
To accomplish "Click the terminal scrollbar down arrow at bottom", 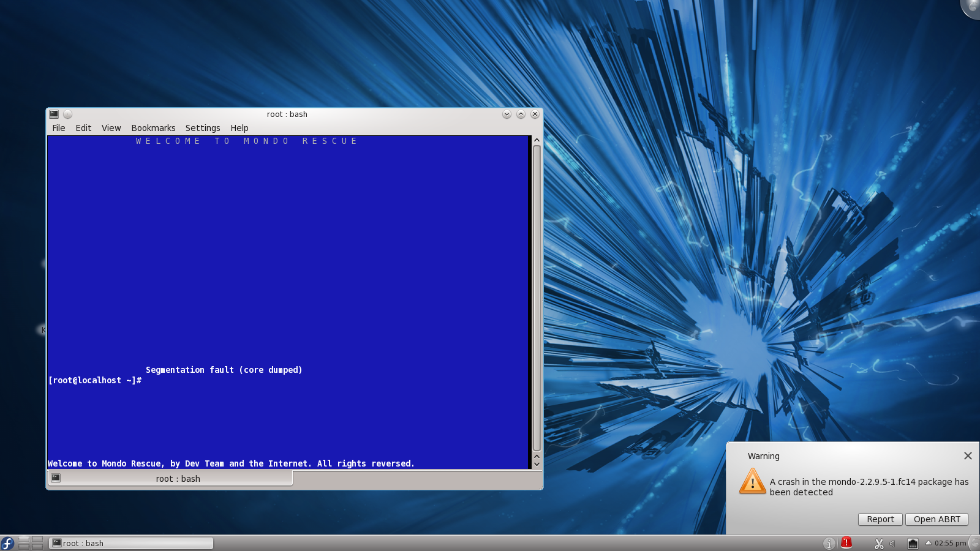I will click(537, 464).
